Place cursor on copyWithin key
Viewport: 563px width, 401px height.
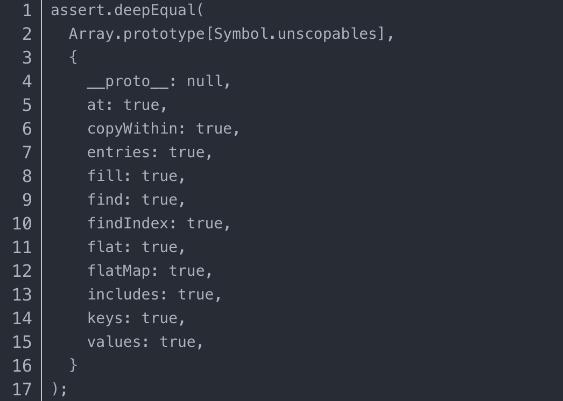pyautogui.click(x=132, y=129)
